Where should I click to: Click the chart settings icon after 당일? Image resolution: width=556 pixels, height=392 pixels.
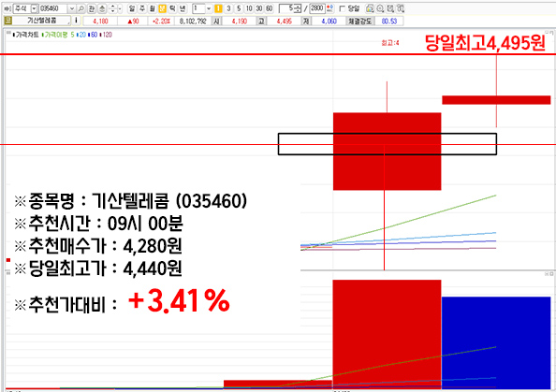[x=370, y=8]
